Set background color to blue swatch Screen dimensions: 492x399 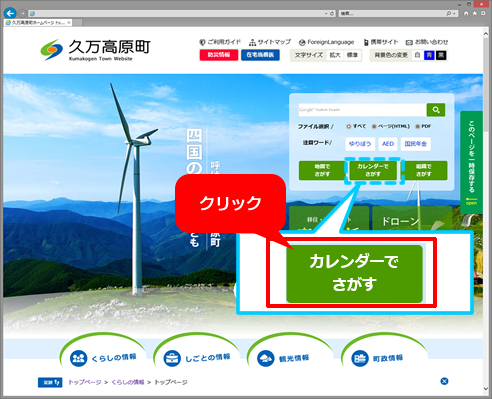click(x=429, y=55)
